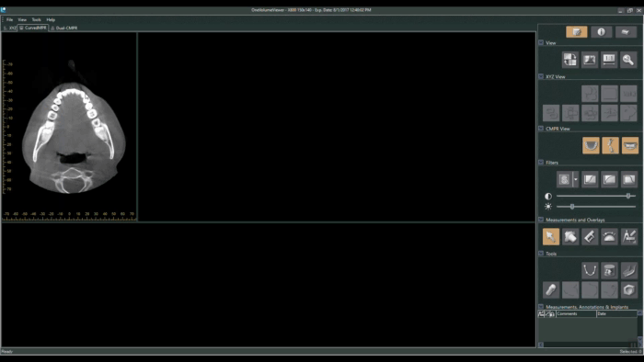Select the ruler distance measurement tool
The height and width of the screenshot is (362, 644).
click(590, 236)
